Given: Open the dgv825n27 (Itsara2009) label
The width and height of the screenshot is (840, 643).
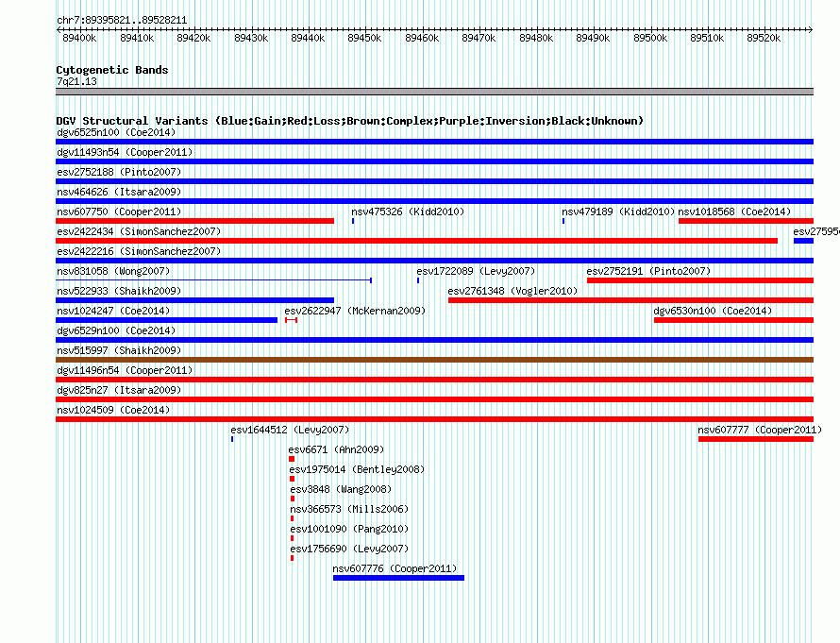Looking at the screenshot, I should click(119, 390).
